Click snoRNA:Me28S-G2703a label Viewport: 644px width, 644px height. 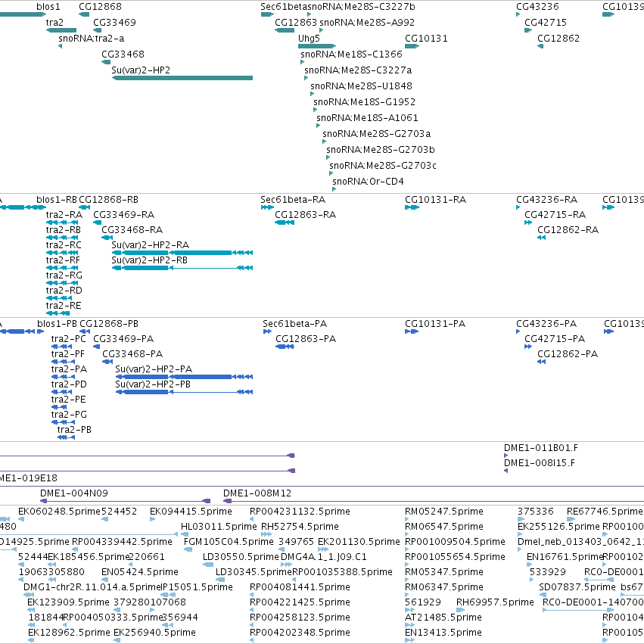pyautogui.click(x=377, y=134)
